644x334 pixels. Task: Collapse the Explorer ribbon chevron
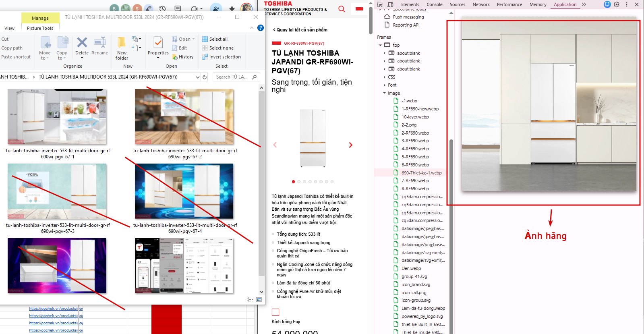pyautogui.click(x=252, y=28)
